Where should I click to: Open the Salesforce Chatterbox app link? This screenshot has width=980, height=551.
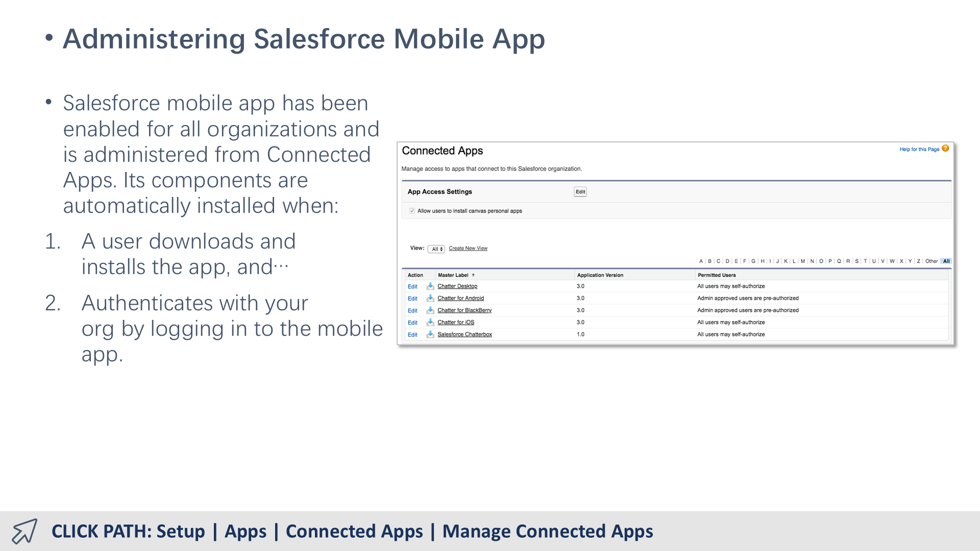(x=464, y=334)
